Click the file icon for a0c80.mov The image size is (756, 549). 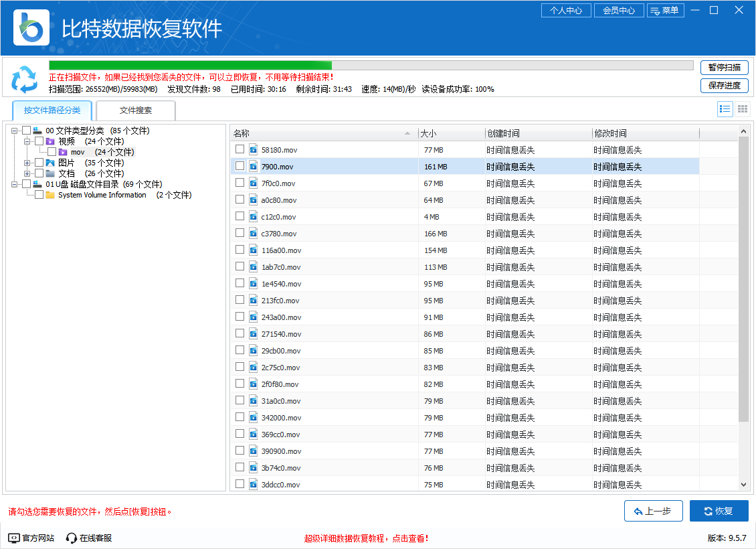tap(253, 200)
